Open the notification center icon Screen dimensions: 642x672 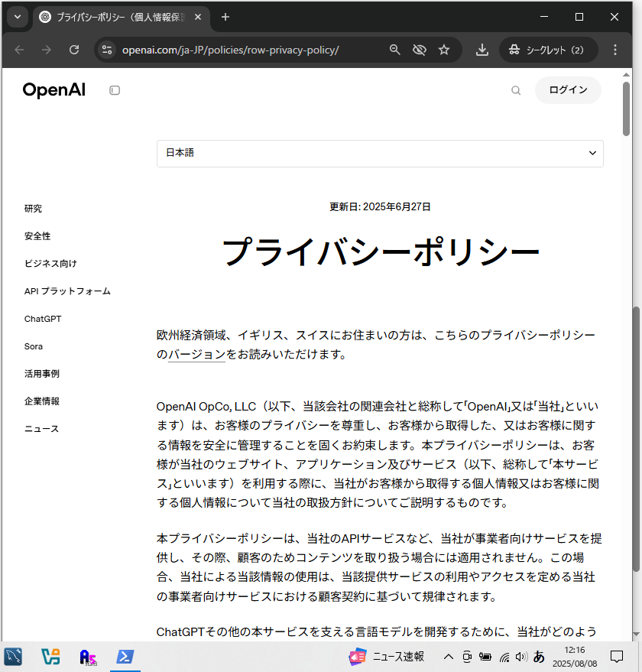616,657
